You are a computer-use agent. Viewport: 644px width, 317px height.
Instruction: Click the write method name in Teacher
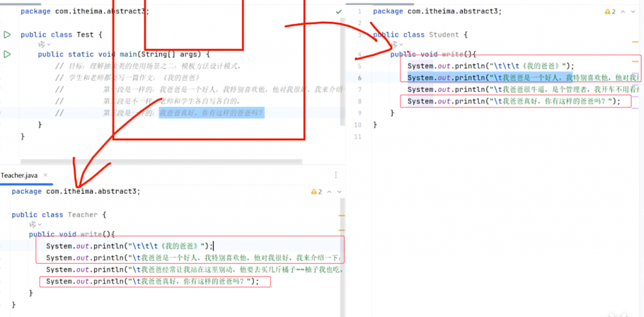coord(91,235)
